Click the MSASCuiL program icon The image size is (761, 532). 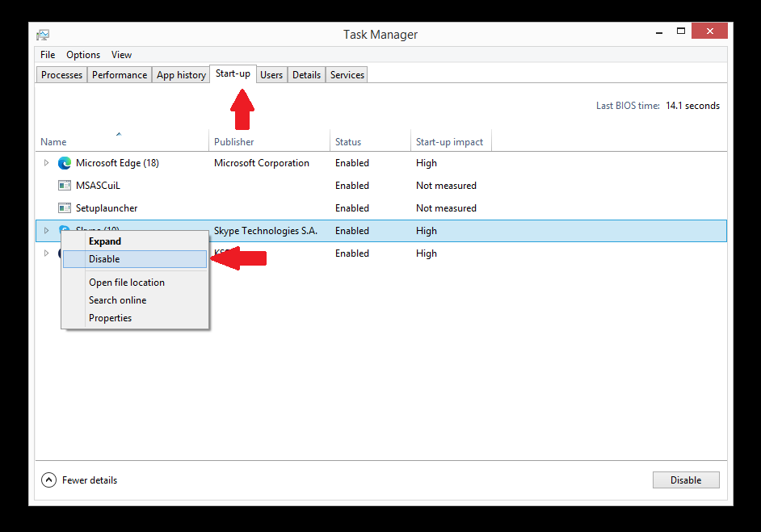65,186
